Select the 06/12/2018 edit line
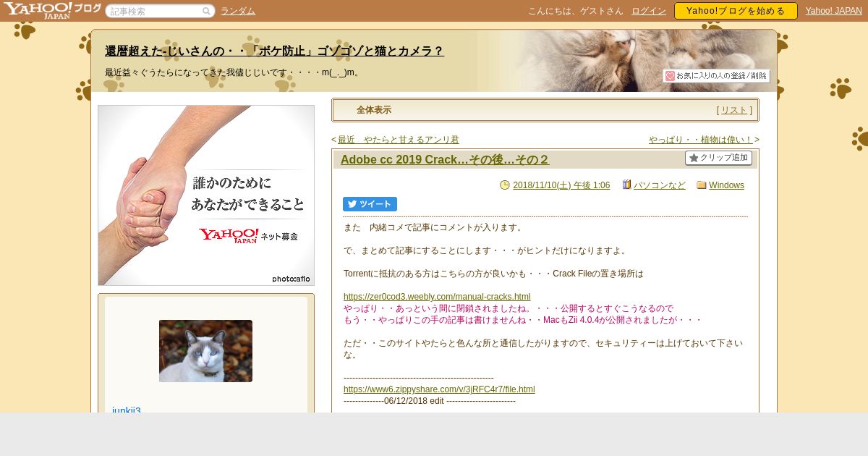This screenshot has height=456, width=868. 430,401
